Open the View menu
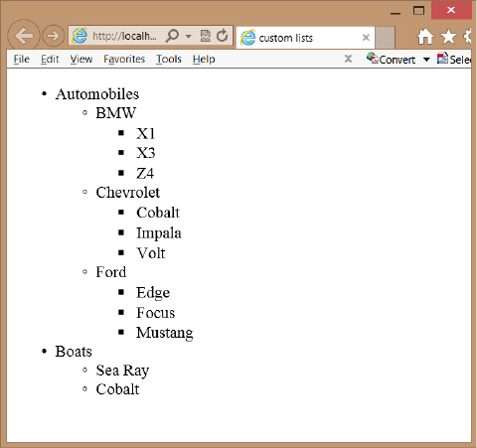477x448 pixels. click(x=81, y=59)
